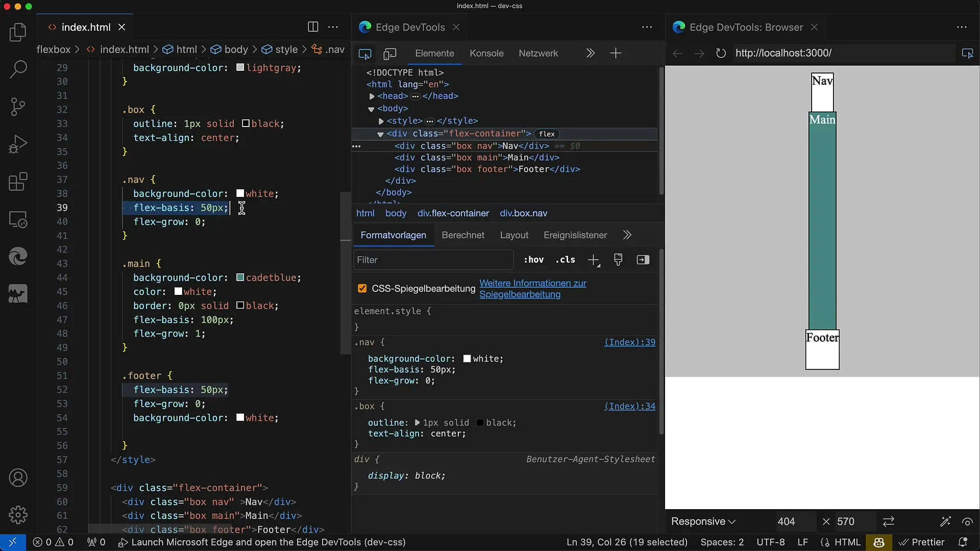Click the :hov pseudo-class toggle button

pyautogui.click(x=534, y=260)
